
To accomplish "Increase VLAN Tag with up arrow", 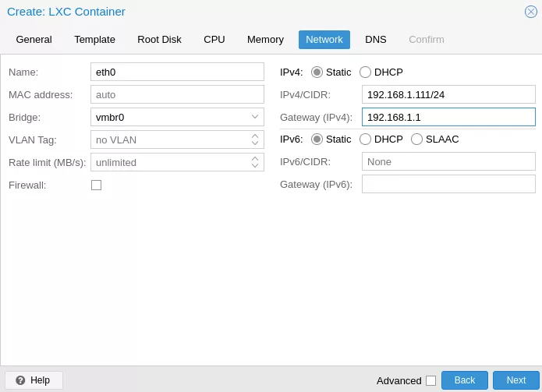I will pos(255,136).
